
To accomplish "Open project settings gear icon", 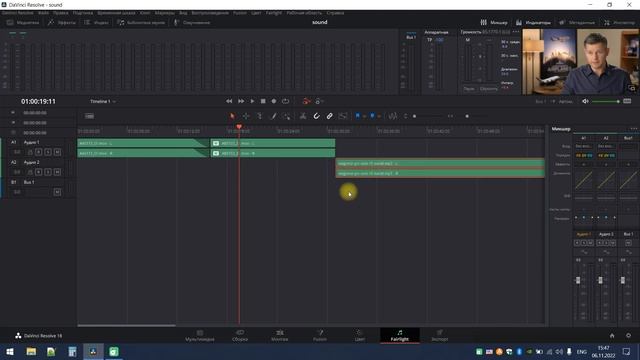I will [629, 336].
